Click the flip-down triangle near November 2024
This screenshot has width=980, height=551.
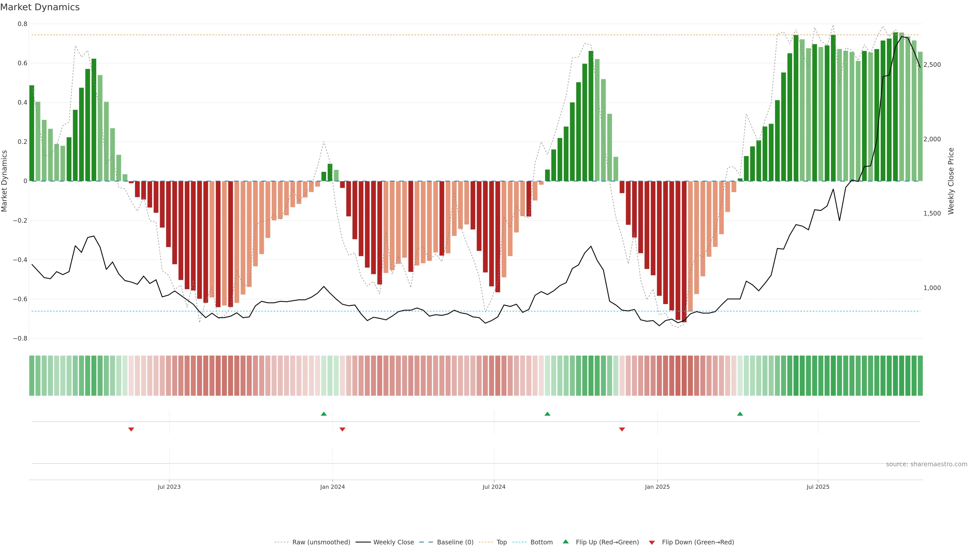[622, 429]
